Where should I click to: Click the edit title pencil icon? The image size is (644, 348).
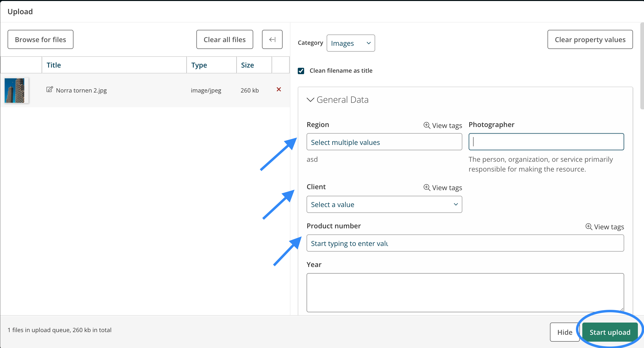point(49,89)
